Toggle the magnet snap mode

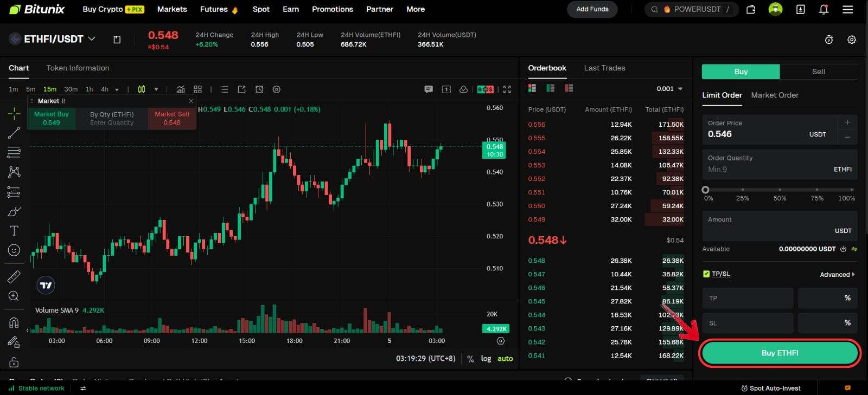click(x=14, y=322)
